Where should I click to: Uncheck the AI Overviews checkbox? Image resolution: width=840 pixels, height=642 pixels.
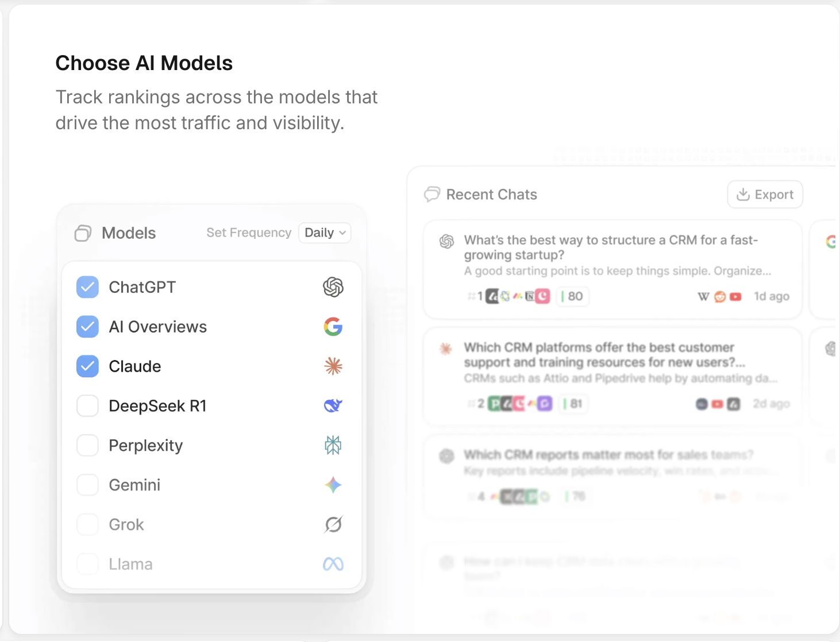(x=87, y=327)
